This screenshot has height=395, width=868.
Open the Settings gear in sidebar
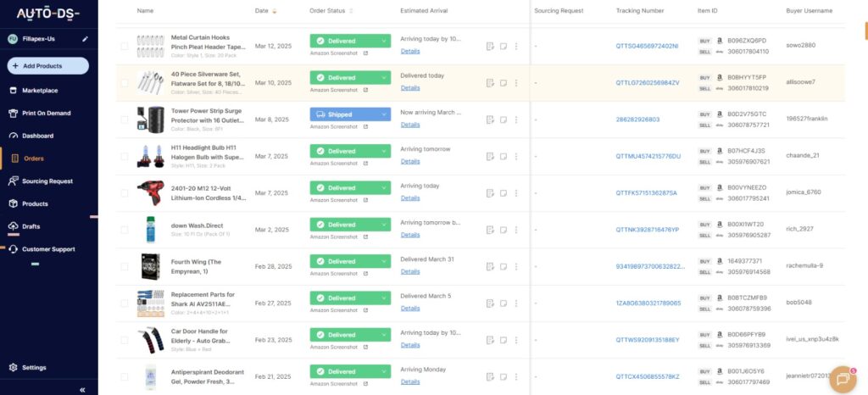(34, 368)
